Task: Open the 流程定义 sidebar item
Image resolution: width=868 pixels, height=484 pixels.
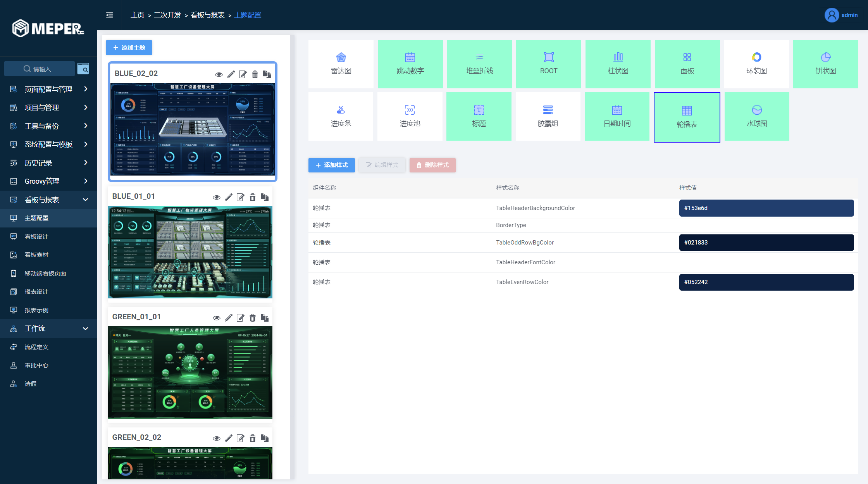Action: (x=48, y=347)
